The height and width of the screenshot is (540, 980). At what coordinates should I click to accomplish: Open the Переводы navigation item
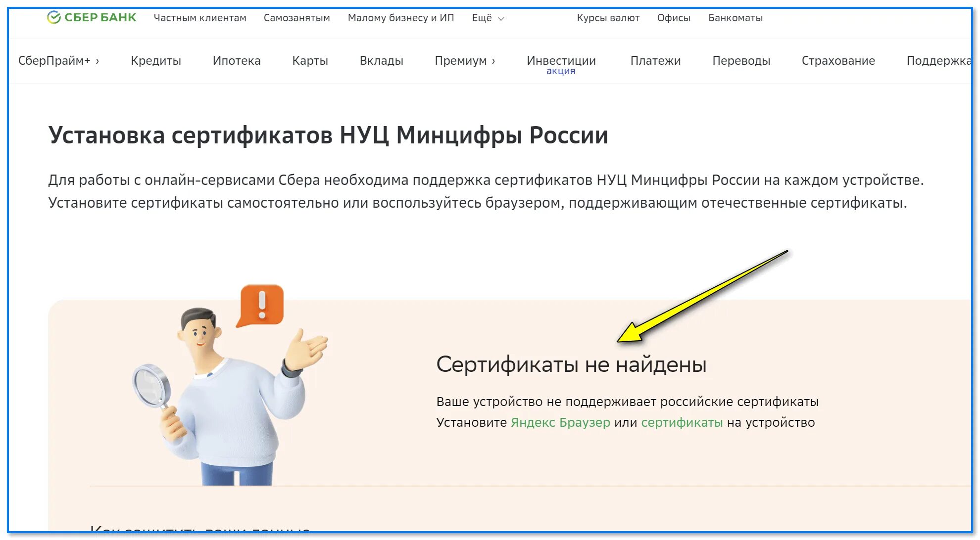pyautogui.click(x=741, y=61)
